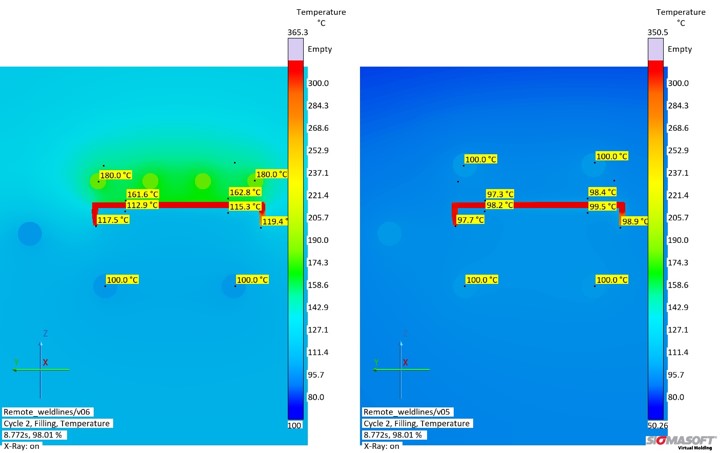Pick the 97.3 °C probe label
The height and width of the screenshot is (453, 720).
[x=500, y=194]
